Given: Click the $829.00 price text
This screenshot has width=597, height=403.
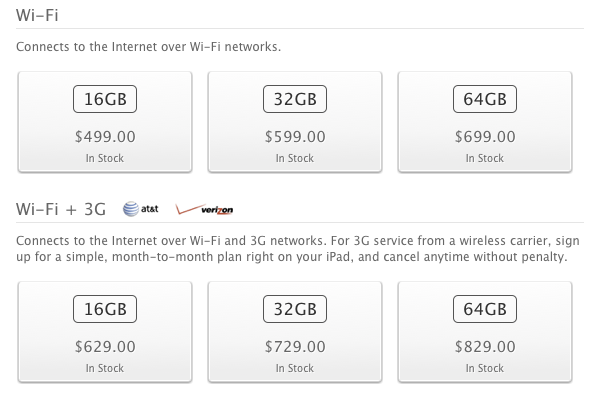Looking at the screenshot, I should [485, 347].
